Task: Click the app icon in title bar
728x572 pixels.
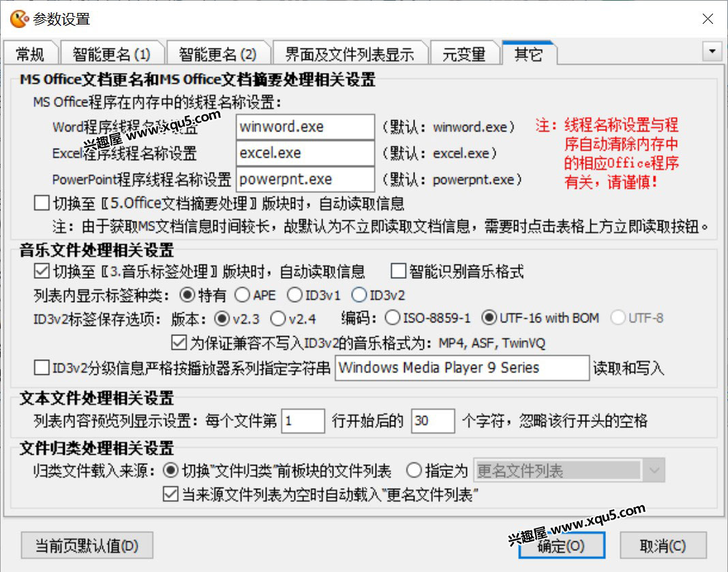Action: (19, 19)
